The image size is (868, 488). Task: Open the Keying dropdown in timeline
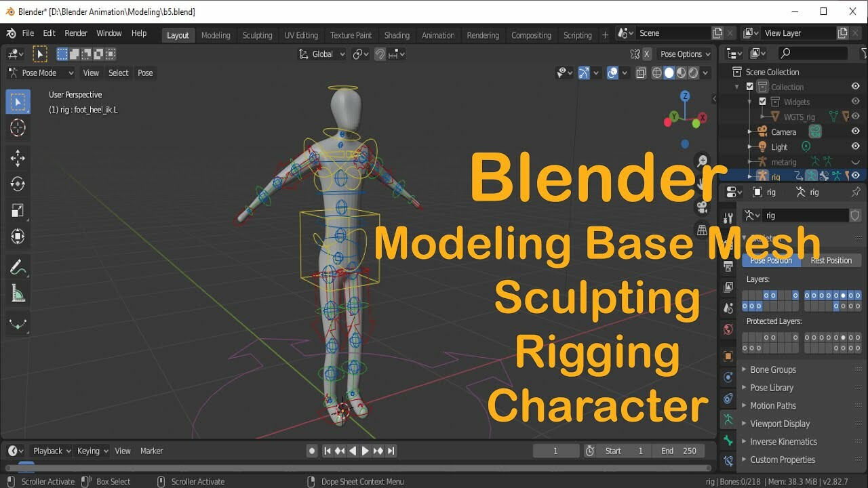point(92,451)
